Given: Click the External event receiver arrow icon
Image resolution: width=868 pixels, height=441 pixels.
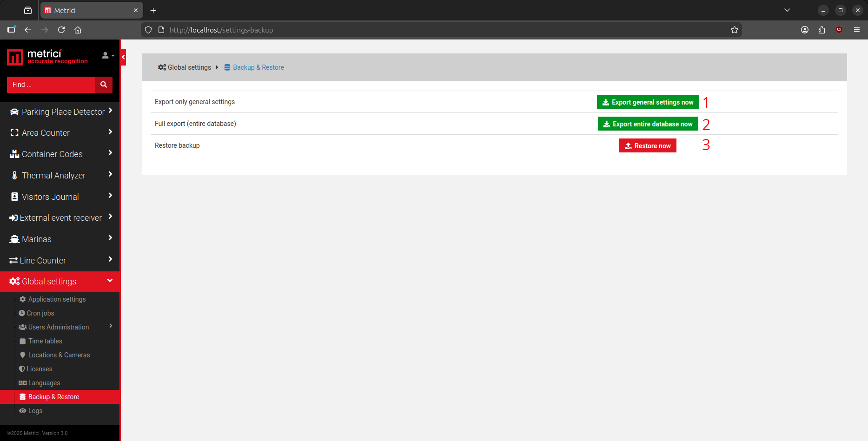Looking at the screenshot, I should (13, 218).
